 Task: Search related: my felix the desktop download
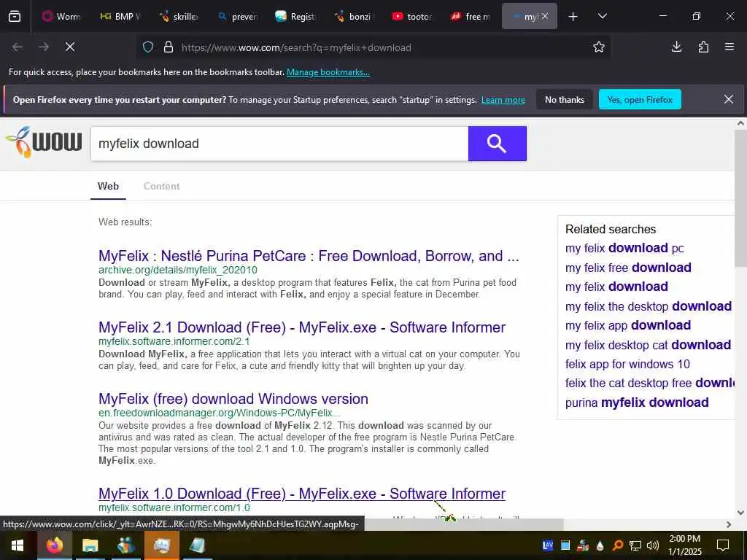(649, 306)
